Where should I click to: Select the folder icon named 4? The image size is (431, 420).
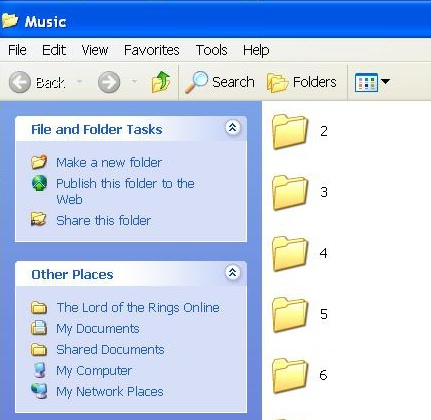(x=290, y=253)
